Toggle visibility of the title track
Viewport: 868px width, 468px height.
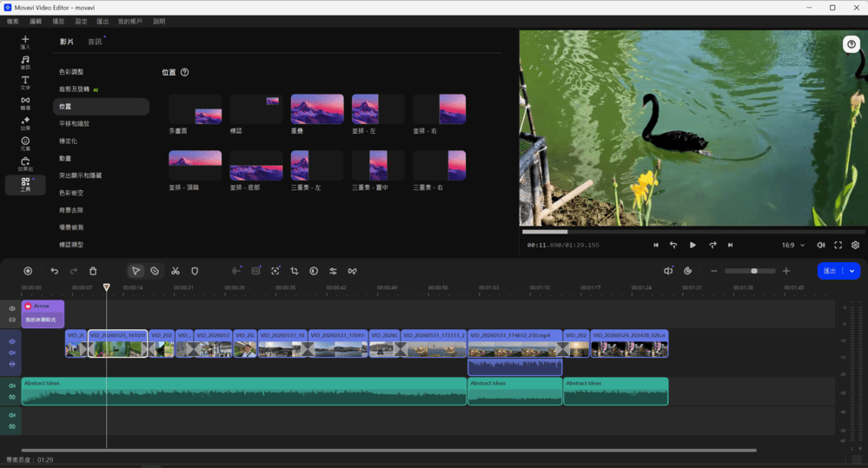point(12,309)
